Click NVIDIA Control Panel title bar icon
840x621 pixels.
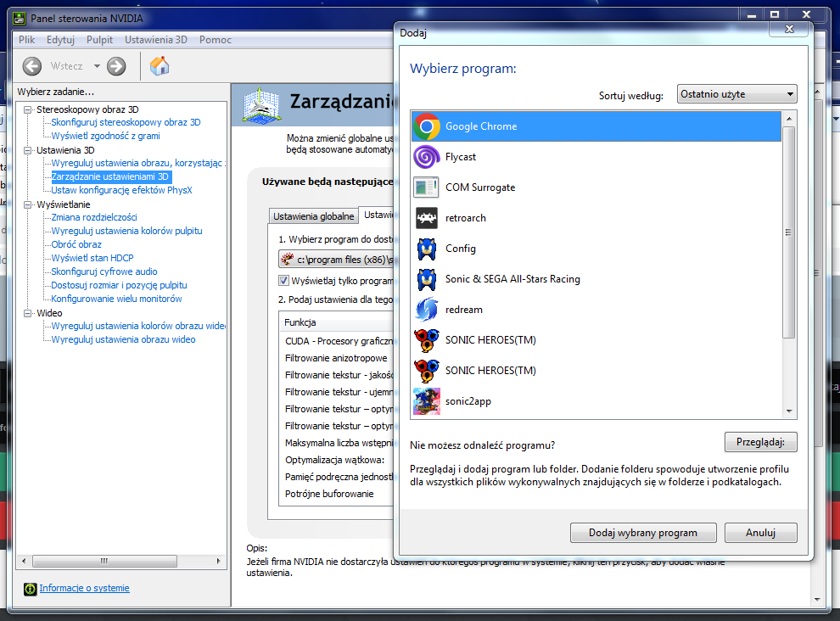20,19
